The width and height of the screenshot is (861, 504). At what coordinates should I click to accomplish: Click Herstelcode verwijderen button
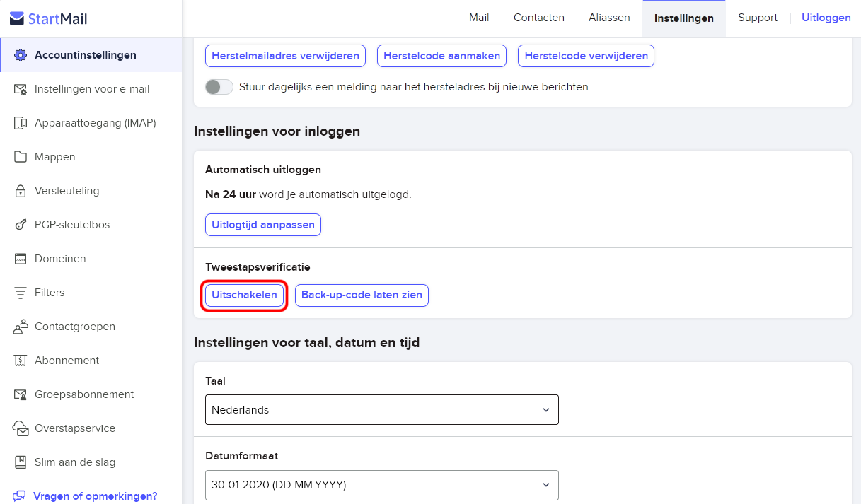click(x=586, y=56)
